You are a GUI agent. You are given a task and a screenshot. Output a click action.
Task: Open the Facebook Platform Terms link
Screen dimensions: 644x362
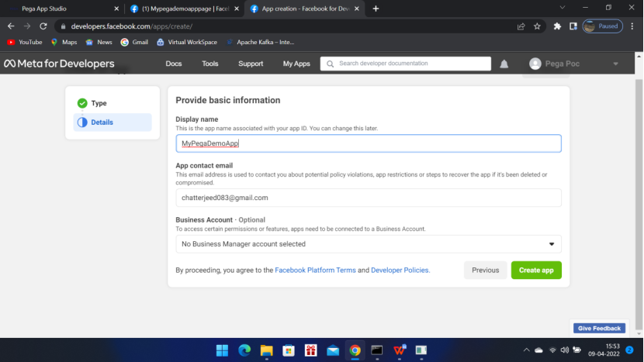(315, 270)
